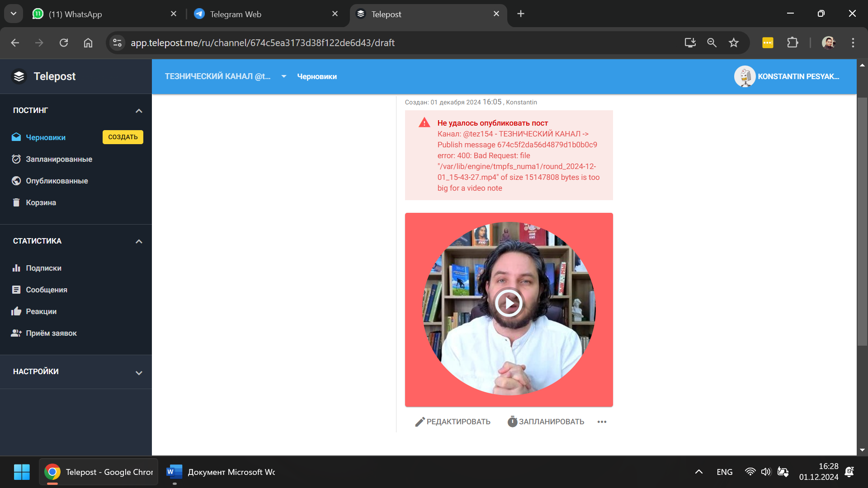Open Подписки statistics page
Viewport: 868px width, 488px height.
(43, 268)
